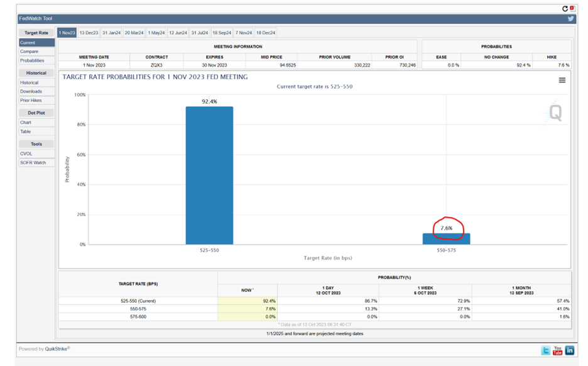Follow the QuikStrike link in footer
588x366 pixels.
coord(57,349)
